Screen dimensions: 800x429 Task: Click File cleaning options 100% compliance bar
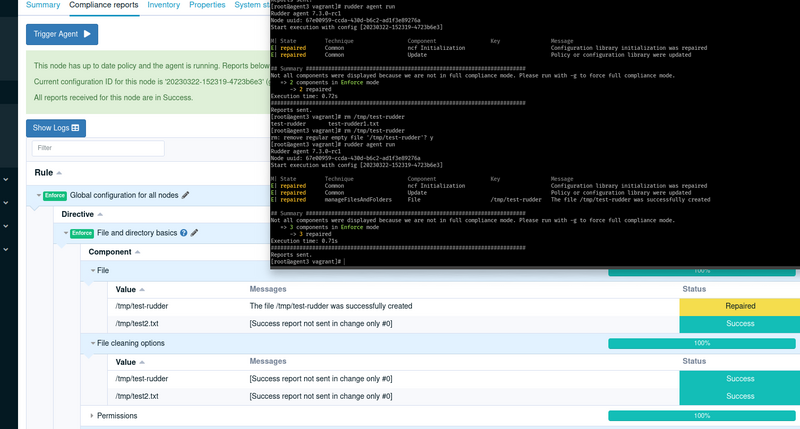702,343
